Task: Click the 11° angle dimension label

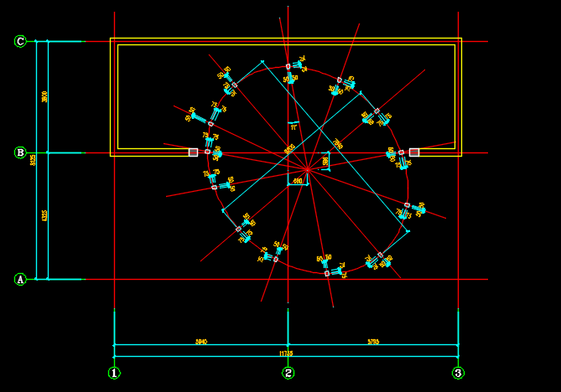Action: (293, 127)
